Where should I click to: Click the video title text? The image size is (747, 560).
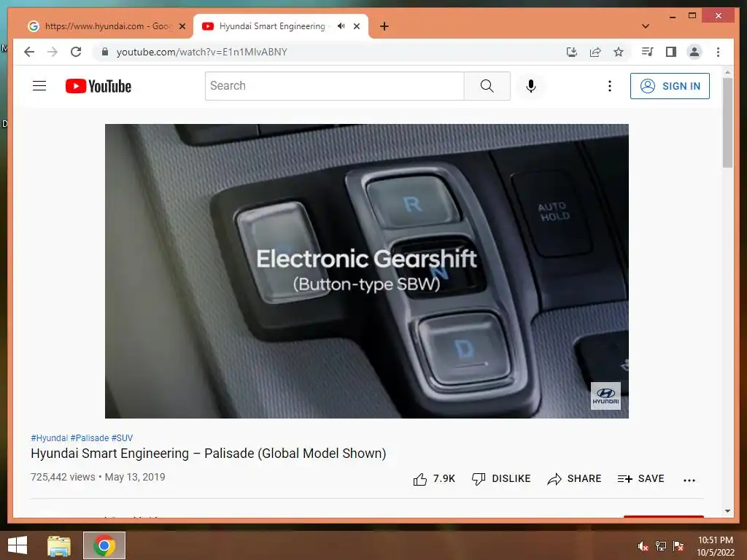208,454
